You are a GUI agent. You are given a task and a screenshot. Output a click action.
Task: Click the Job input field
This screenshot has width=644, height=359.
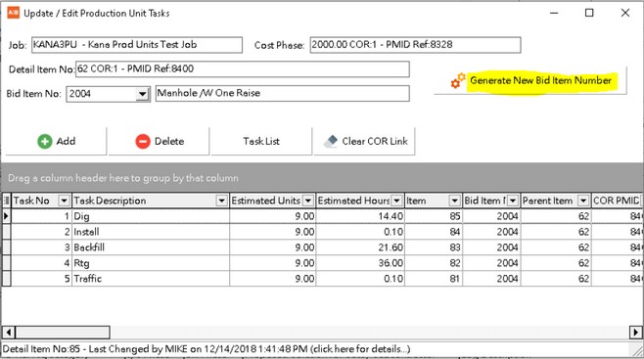click(x=137, y=45)
